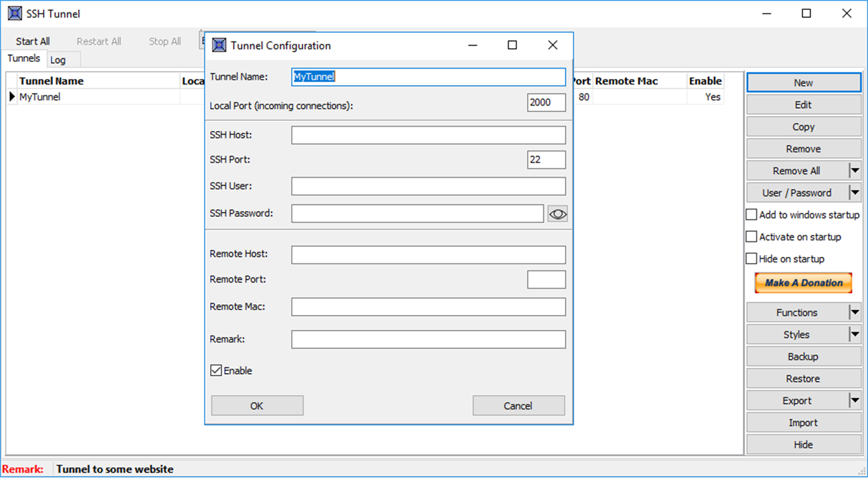
Task: Expand the Remove All dropdown arrow
Action: tap(855, 171)
